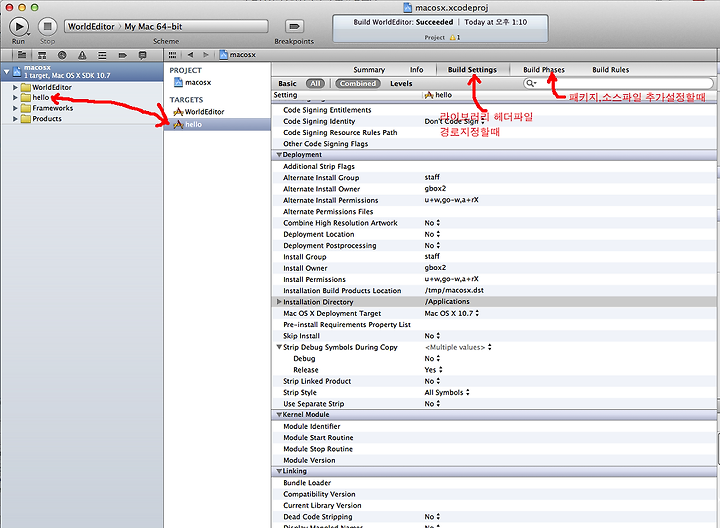Screen dimensions: 720x528
Task: Select the macosx project under PROJECT
Action: coord(193,82)
